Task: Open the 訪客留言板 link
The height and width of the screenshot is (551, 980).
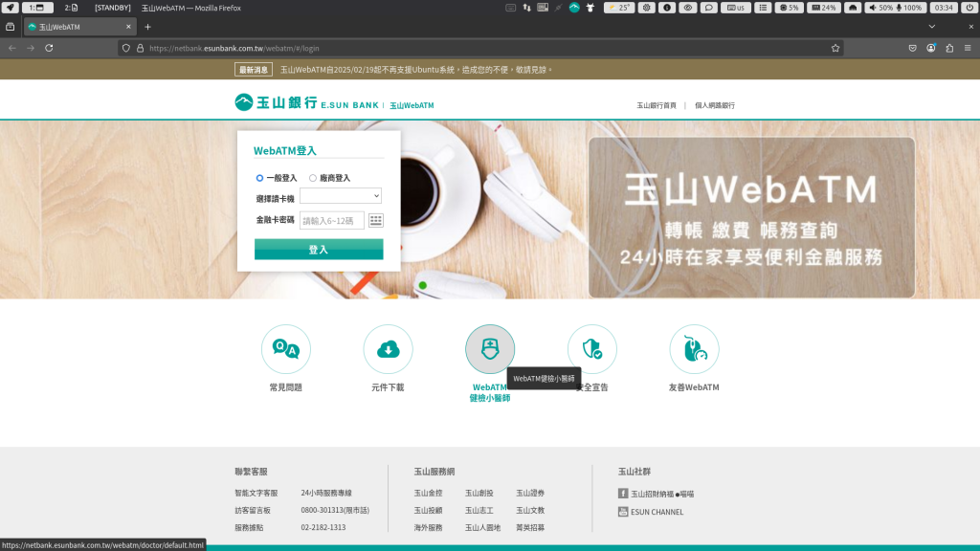Action: tap(253, 511)
